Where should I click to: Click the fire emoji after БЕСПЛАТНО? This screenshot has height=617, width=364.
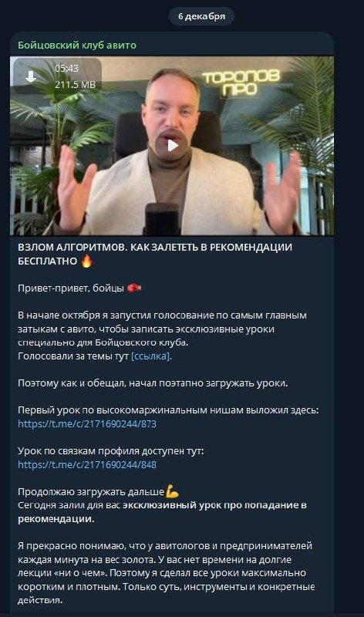(x=86, y=261)
